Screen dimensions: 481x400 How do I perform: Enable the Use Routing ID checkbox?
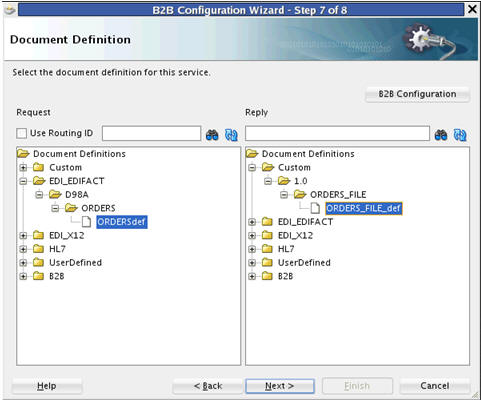[22, 133]
